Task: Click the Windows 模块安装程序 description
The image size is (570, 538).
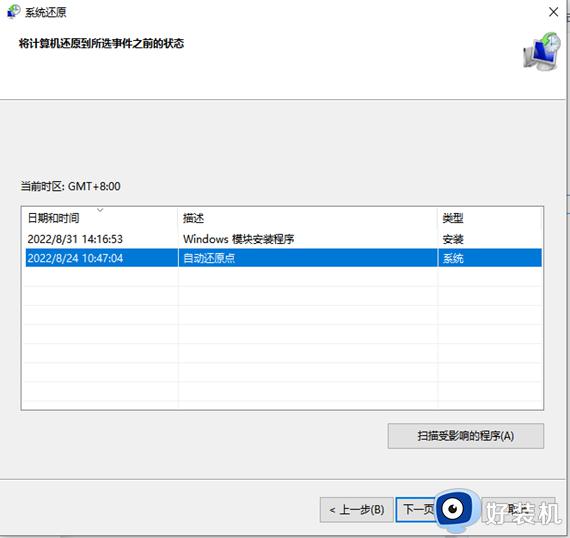Action: (238, 239)
